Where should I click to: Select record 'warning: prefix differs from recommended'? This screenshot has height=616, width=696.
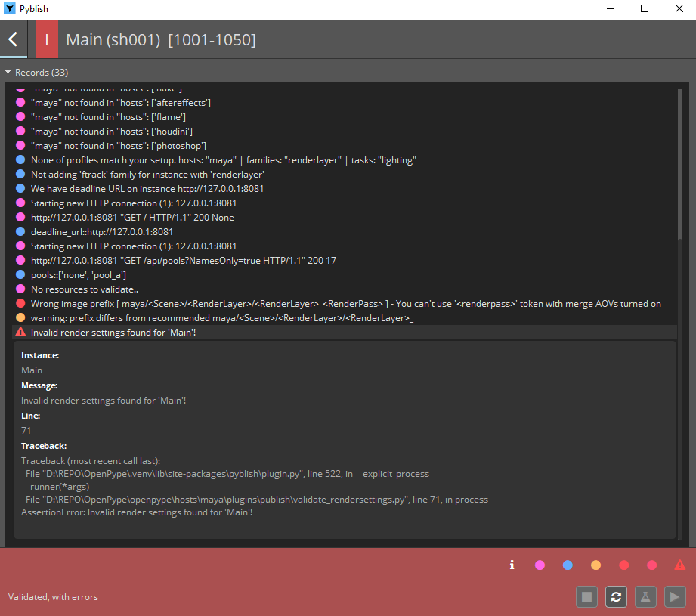click(345, 317)
